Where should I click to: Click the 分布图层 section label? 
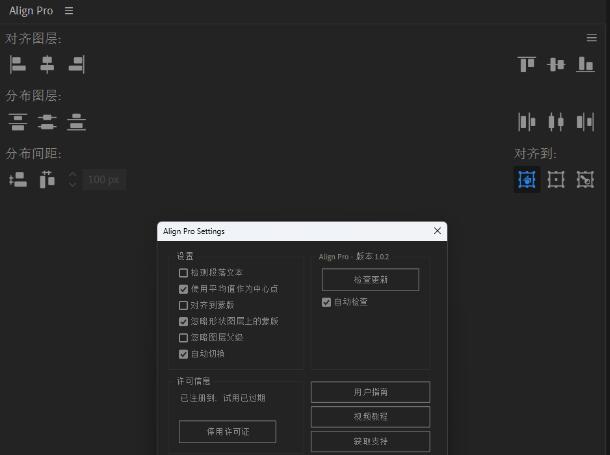(33, 96)
